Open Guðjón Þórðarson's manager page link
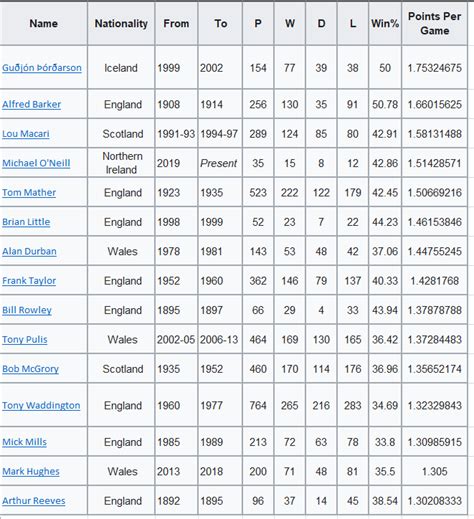This screenshot has width=474, height=519. click(42, 68)
